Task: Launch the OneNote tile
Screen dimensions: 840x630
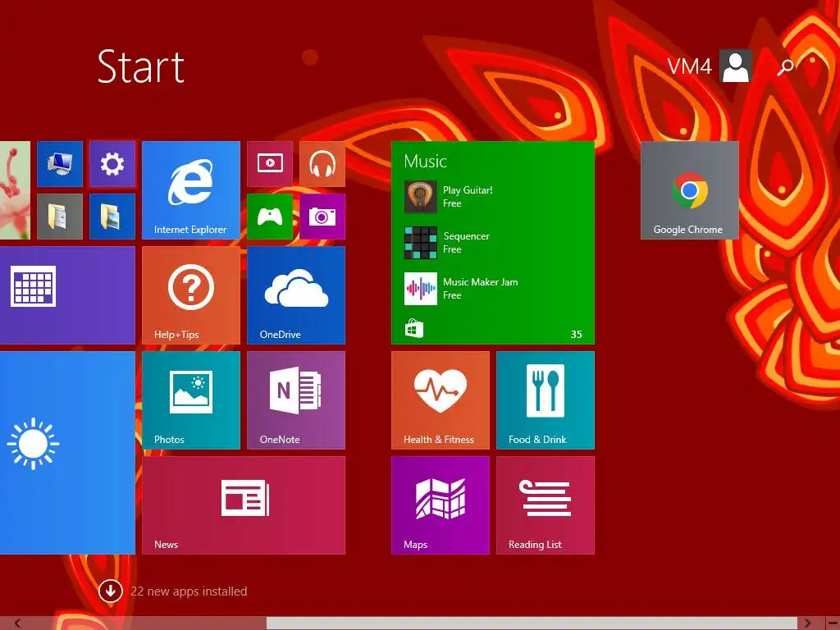Action: point(295,400)
